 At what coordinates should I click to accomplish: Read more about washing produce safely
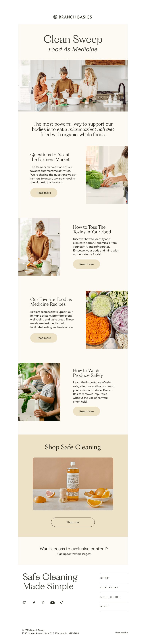pos(87,411)
